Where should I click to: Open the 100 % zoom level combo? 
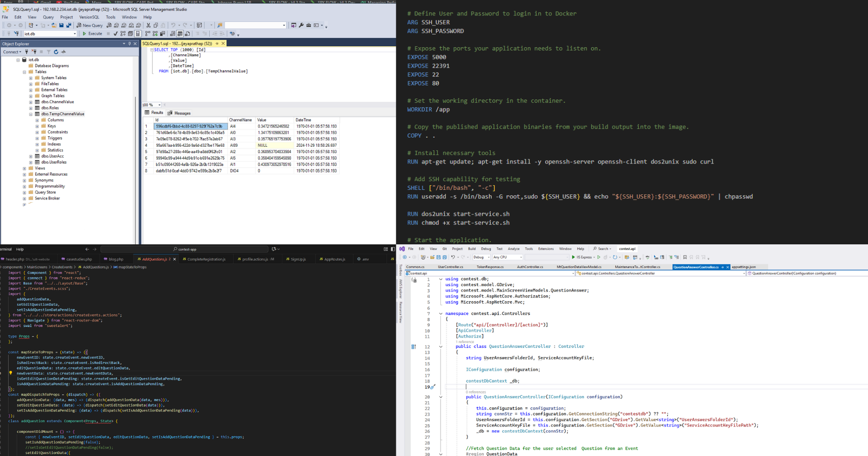[x=152, y=105]
